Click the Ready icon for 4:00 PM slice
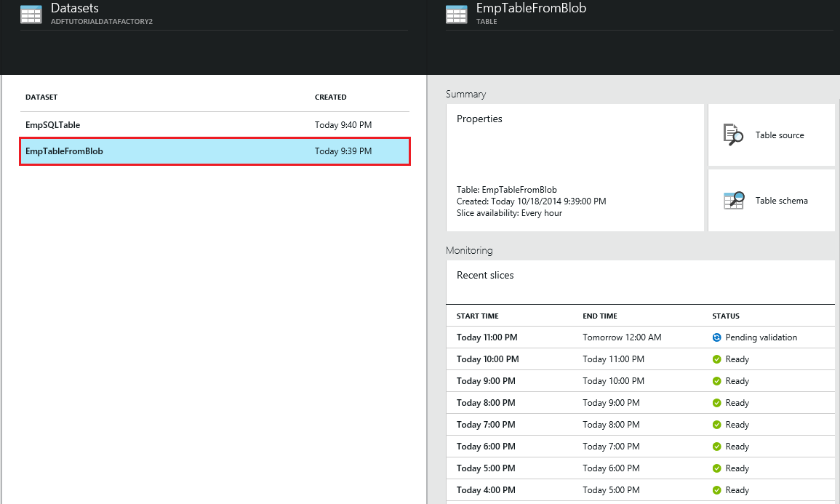Screen dimensions: 840x504 tap(716, 490)
